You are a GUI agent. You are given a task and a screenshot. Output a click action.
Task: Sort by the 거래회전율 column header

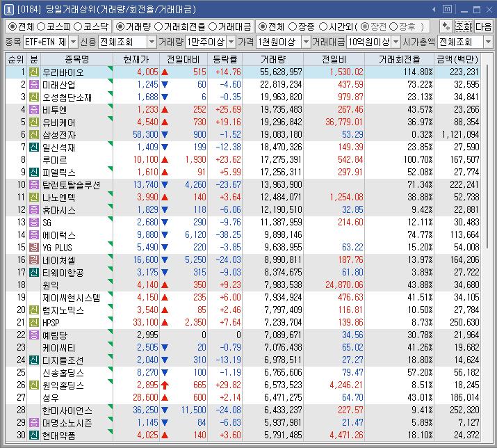(400, 59)
